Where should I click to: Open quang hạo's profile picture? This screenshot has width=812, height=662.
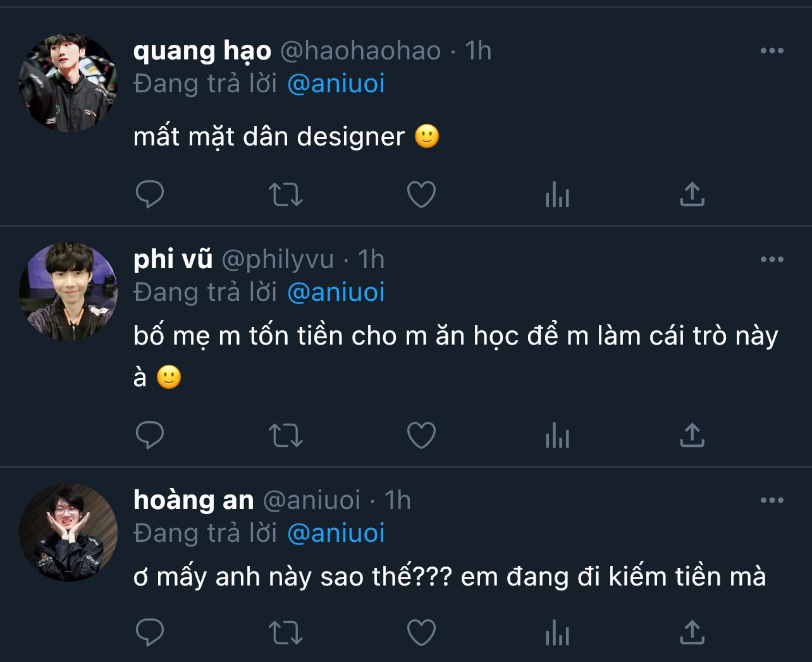pyautogui.click(x=68, y=83)
